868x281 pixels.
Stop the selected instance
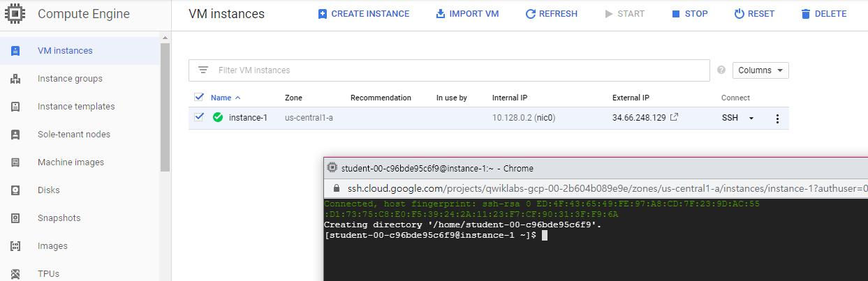click(x=689, y=14)
